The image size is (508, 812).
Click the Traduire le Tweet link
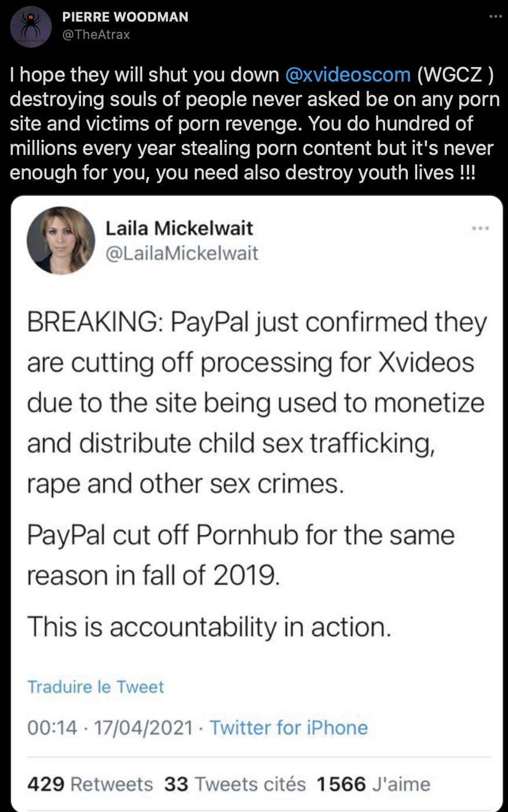coord(96,687)
